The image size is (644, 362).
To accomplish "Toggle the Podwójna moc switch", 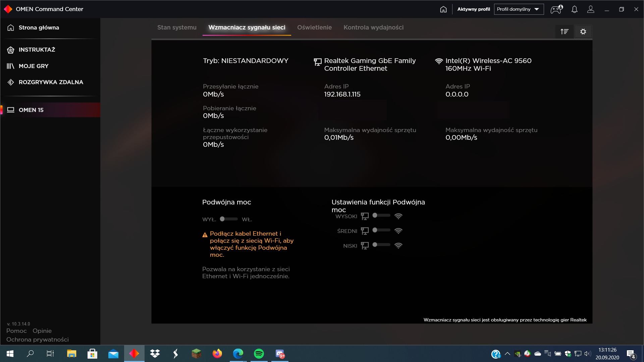I will (228, 219).
